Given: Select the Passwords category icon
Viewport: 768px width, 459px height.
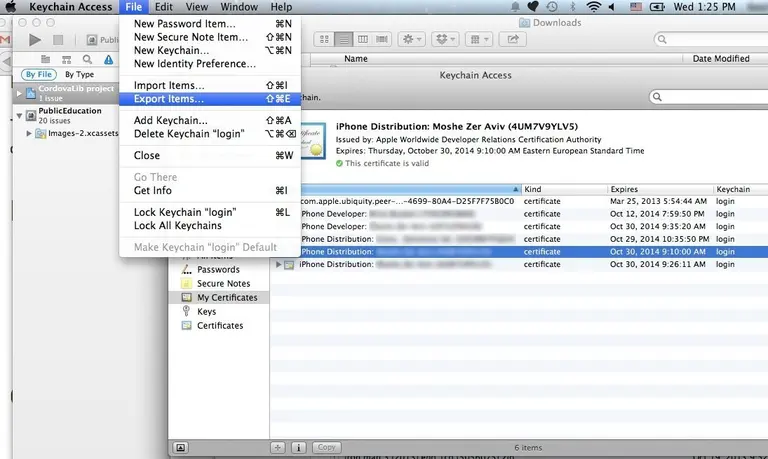Looking at the screenshot, I should tap(187, 269).
